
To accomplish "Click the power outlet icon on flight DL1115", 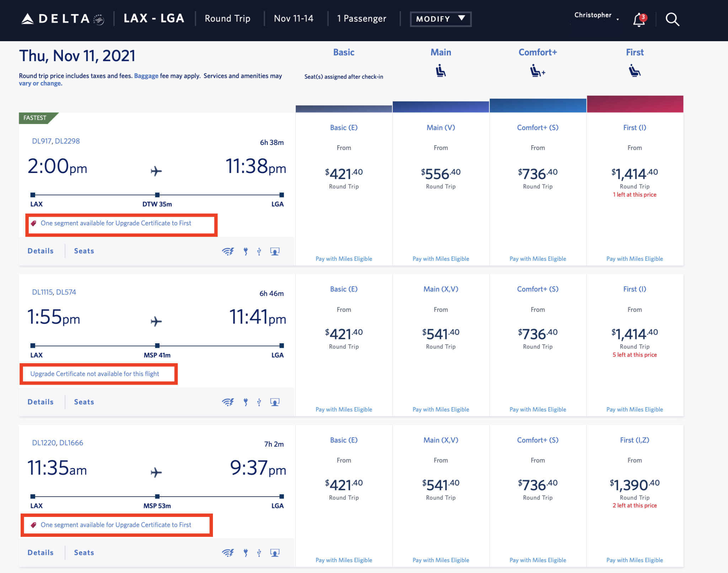I will [246, 402].
